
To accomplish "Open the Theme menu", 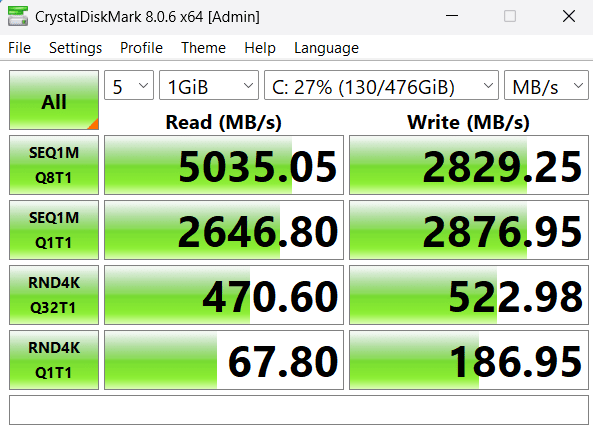I will click(203, 48).
